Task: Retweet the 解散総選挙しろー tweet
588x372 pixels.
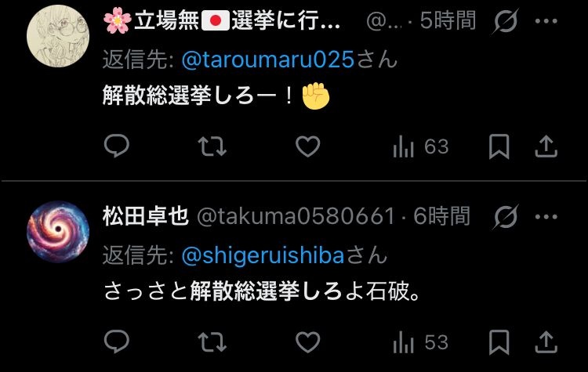Action: (x=212, y=146)
